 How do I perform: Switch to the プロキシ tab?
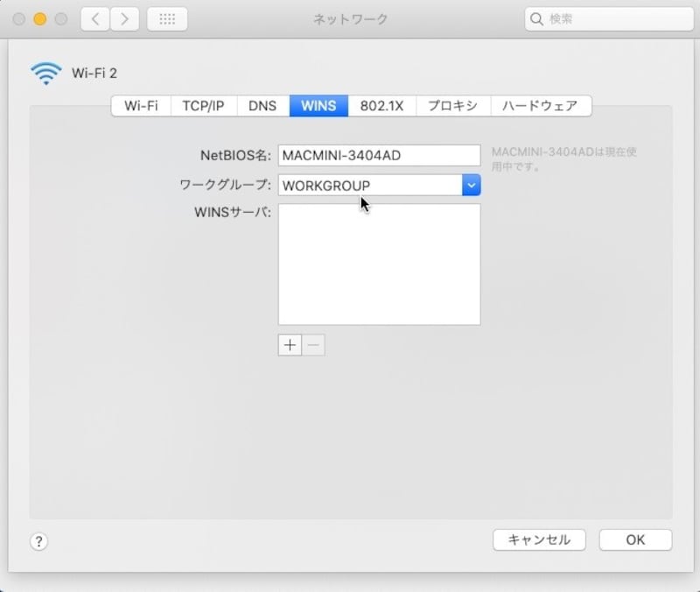click(452, 105)
